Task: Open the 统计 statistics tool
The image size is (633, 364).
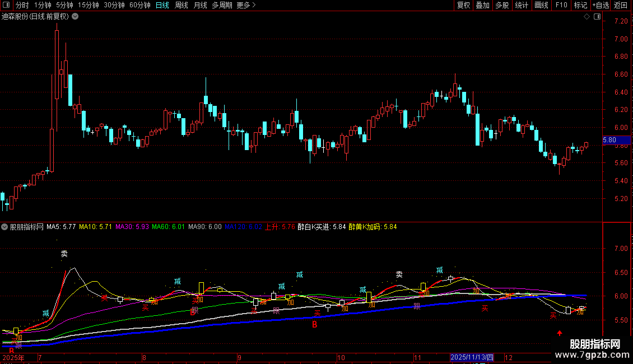Action: coord(522,5)
